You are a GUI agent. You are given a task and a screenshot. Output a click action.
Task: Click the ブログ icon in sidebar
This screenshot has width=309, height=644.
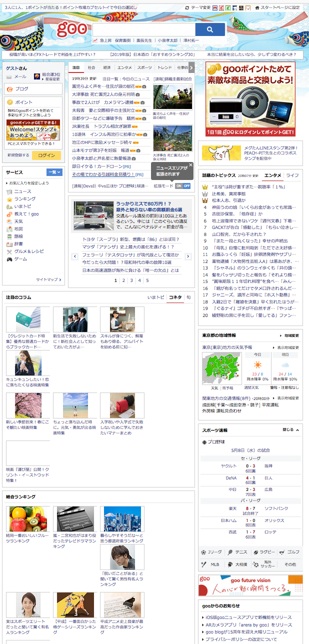point(10,88)
